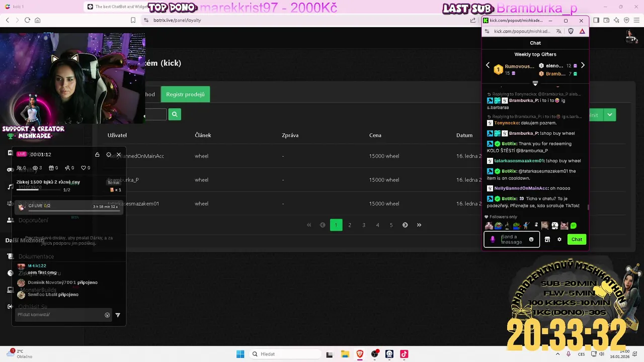
Task: Click the lock icon in TikTok live overlay
Action: 97,154
